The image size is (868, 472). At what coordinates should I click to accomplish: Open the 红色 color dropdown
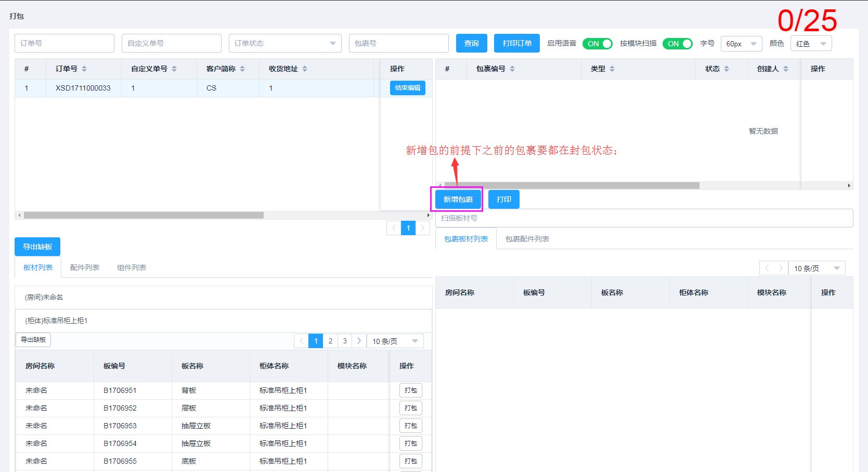[811, 44]
